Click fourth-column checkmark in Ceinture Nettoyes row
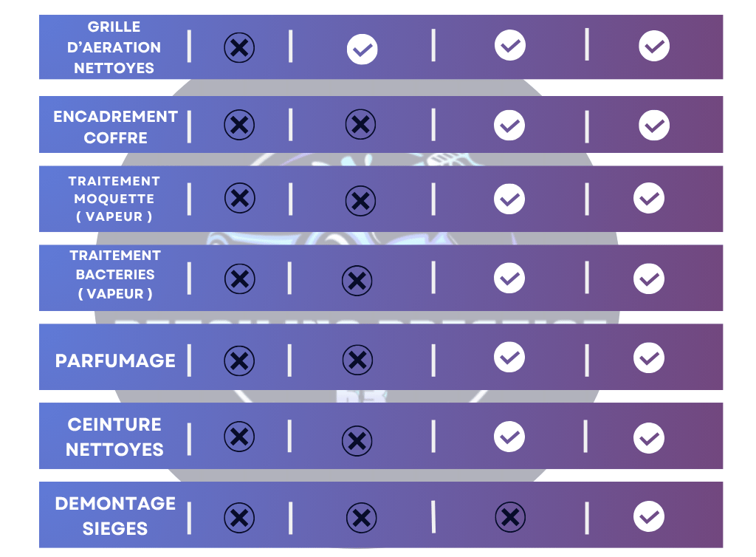The height and width of the screenshot is (557, 756). (649, 438)
